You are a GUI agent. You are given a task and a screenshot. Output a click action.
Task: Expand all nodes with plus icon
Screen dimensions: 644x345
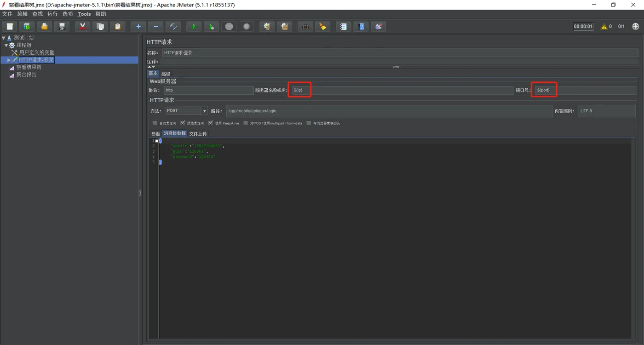[138, 27]
